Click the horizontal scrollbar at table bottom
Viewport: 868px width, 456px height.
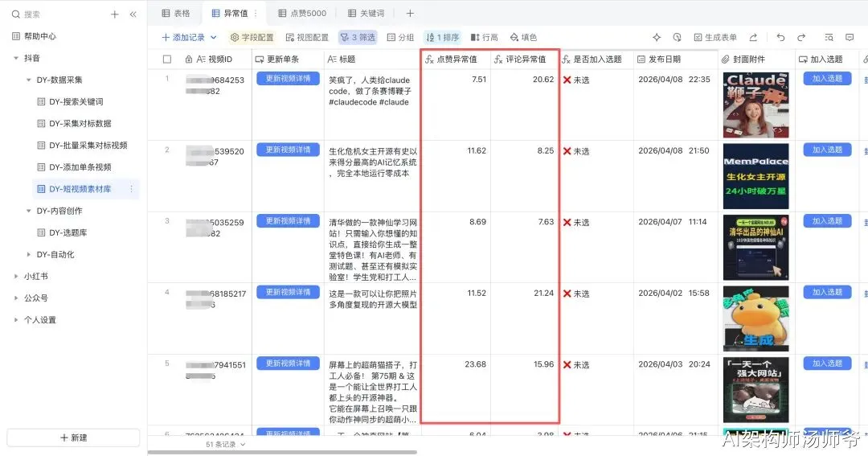click(x=282, y=453)
